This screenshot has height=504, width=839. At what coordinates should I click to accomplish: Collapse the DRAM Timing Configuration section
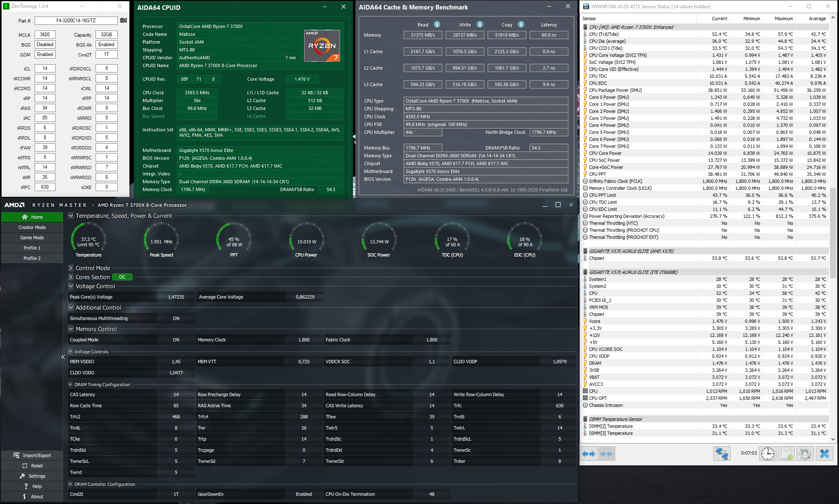[70, 385]
